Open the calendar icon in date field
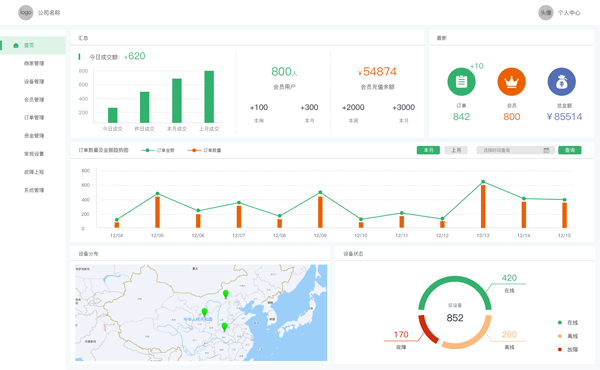This screenshot has width=600, height=370. point(546,150)
